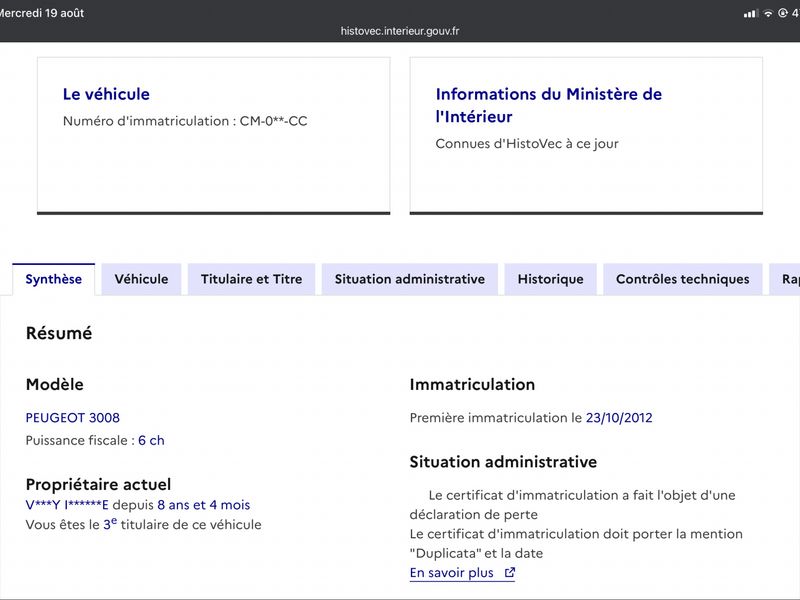The image size is (800, 600).
Task: Select the plate number CM-0**-CC text
Action: 273,121
